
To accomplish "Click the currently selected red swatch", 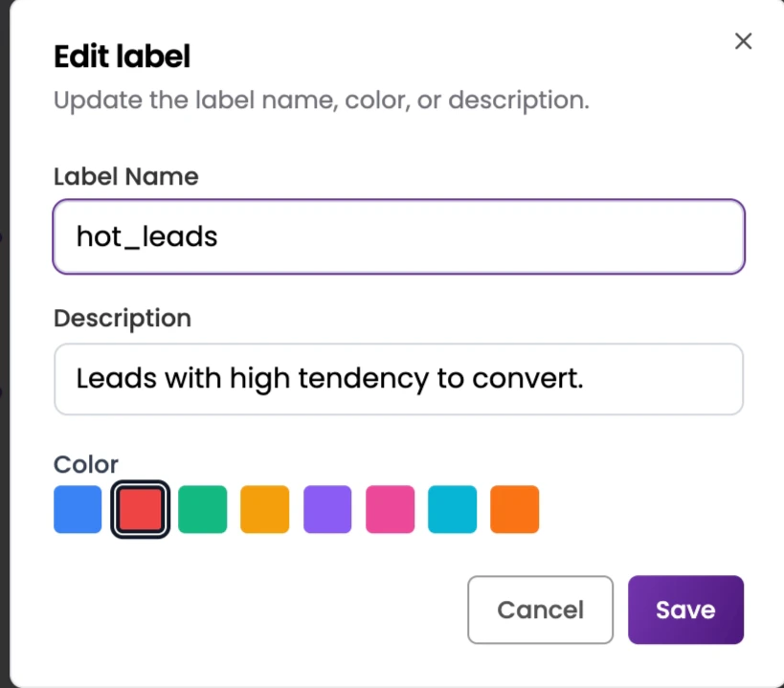I will 140,509.
